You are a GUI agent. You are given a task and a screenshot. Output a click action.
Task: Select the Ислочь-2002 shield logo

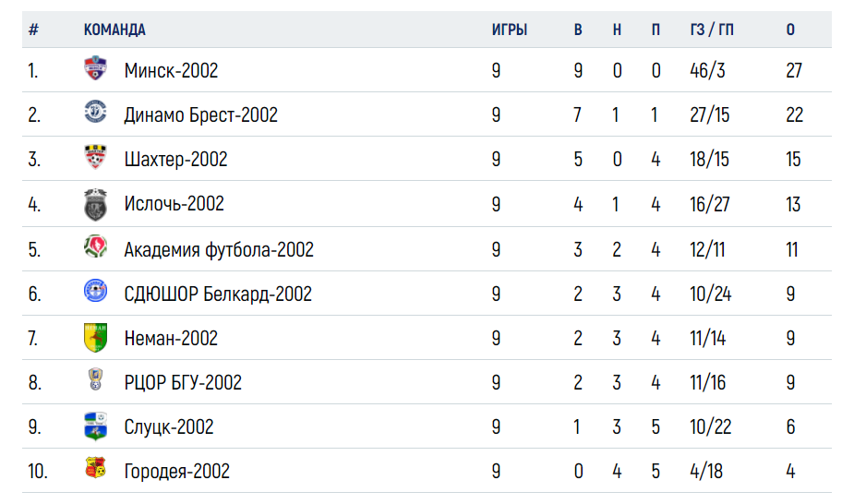coord(95,205)
